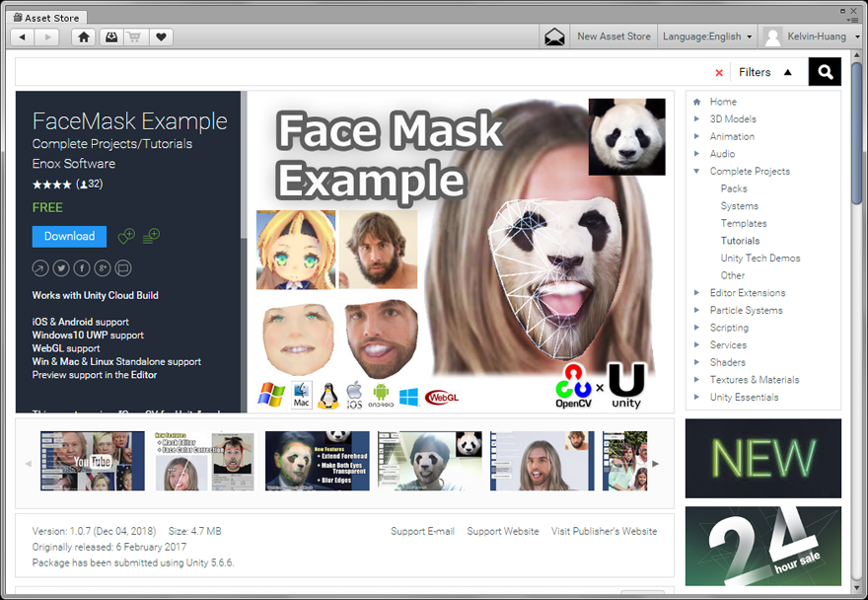Screen dimensions: 868x600
Task: Click the blue Download button
Action: (69, 237)
